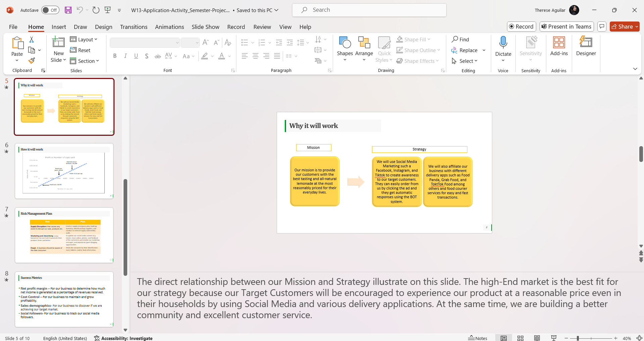The height and width of the screenshot is (341, 644).
Task: Click the Undo arrow icon
Action: (80, 10)
